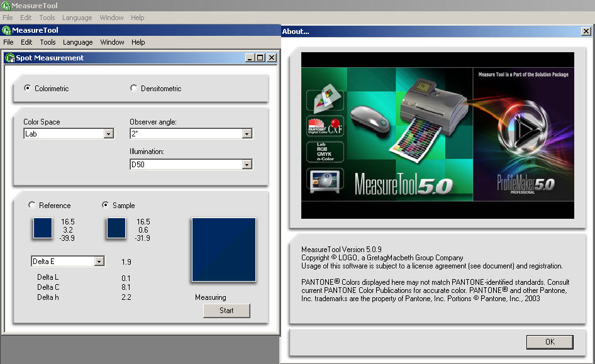
Task: Click the 'Observer angle:' label
Action: [x=153, y=122]
